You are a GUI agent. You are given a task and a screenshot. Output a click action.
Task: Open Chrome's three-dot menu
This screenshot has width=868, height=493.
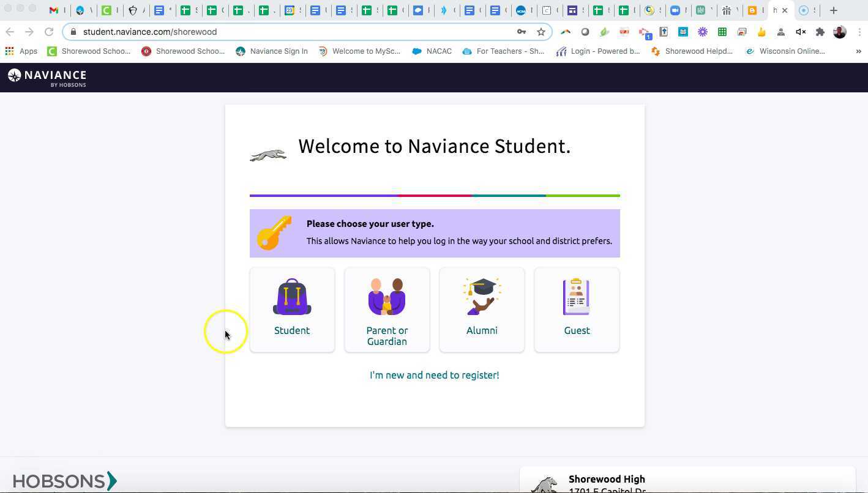click(x=859, y=31)
